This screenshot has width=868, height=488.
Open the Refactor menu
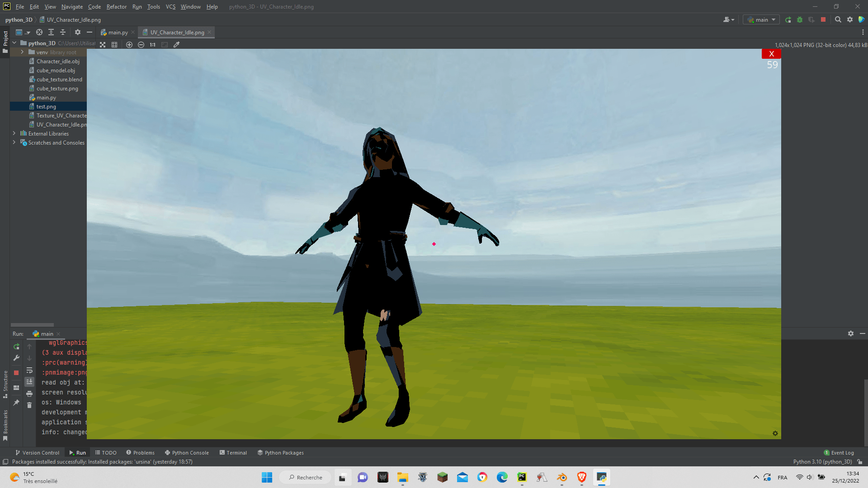[x=116, y=6]
